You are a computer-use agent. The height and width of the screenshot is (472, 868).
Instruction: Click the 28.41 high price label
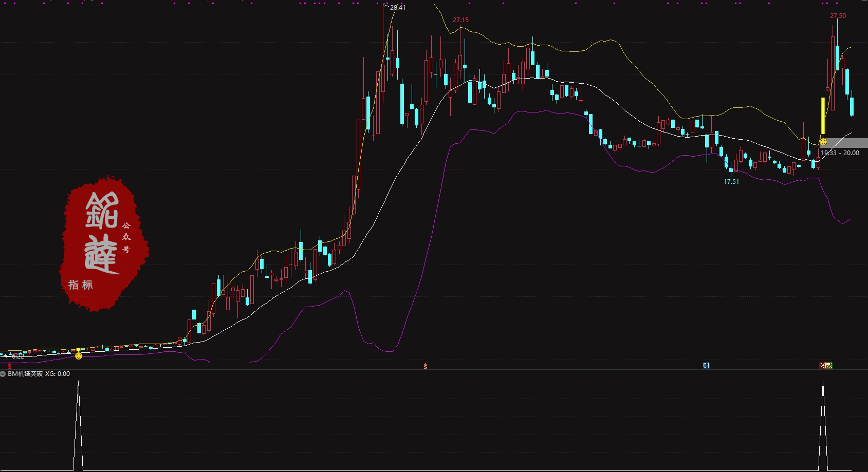[397, 8]
